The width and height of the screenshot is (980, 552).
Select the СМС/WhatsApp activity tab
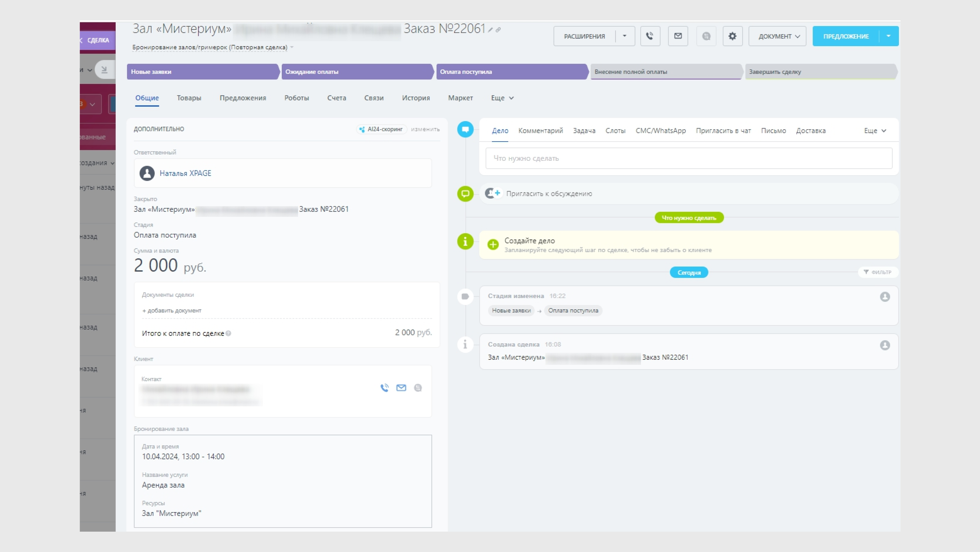660,131
